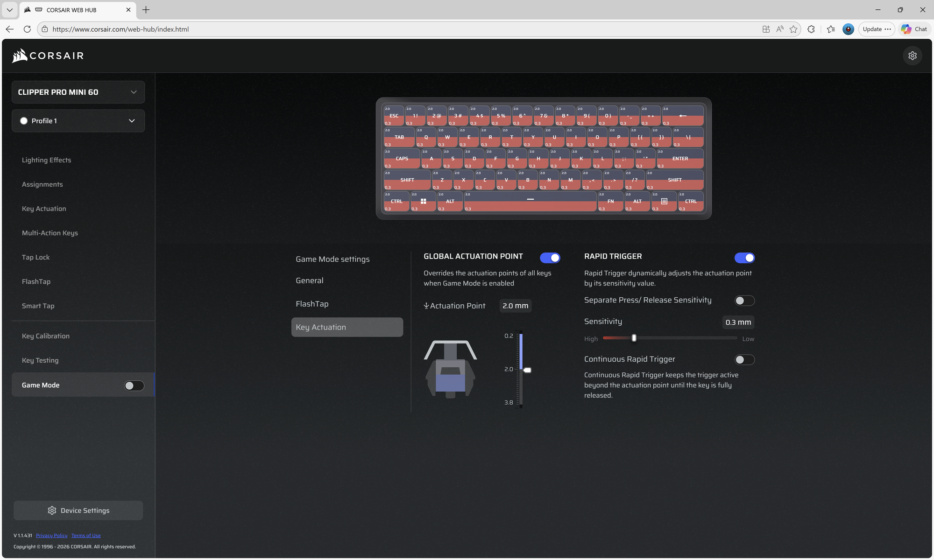Refresh the page with the browser reload icon
The width and height of the screenshot is (934, 560).
coord(27,29)
